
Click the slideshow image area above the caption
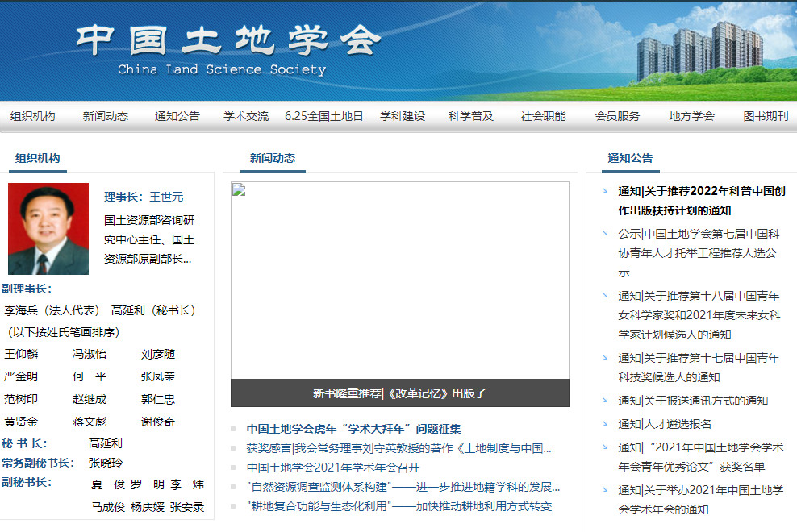(x=400, y=281)
